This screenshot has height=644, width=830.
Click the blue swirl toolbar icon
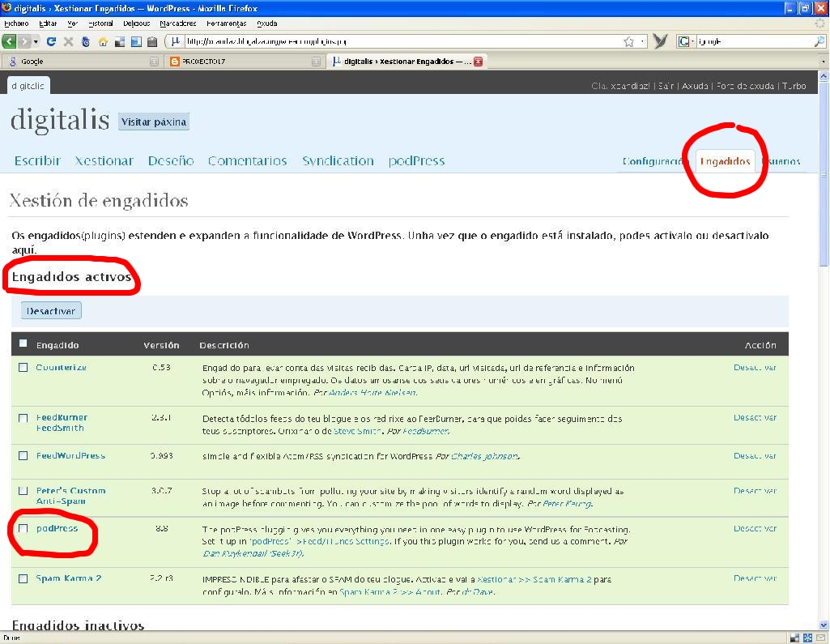click(85, 41)
